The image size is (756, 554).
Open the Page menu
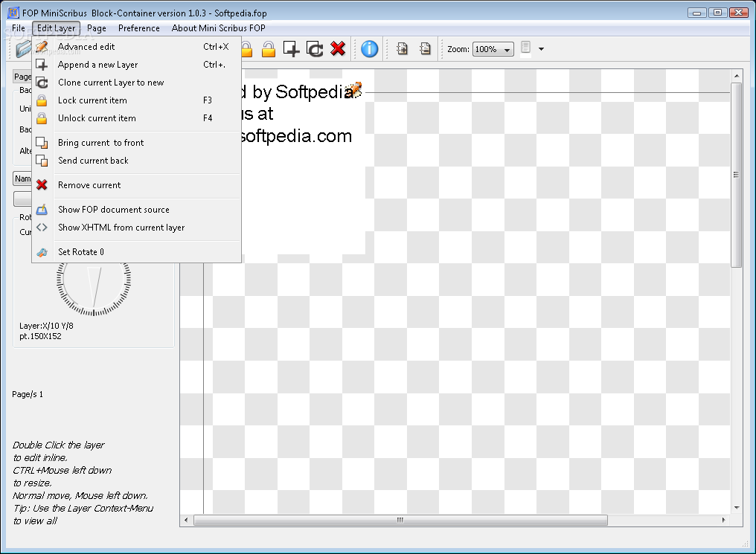pos(97,28)
